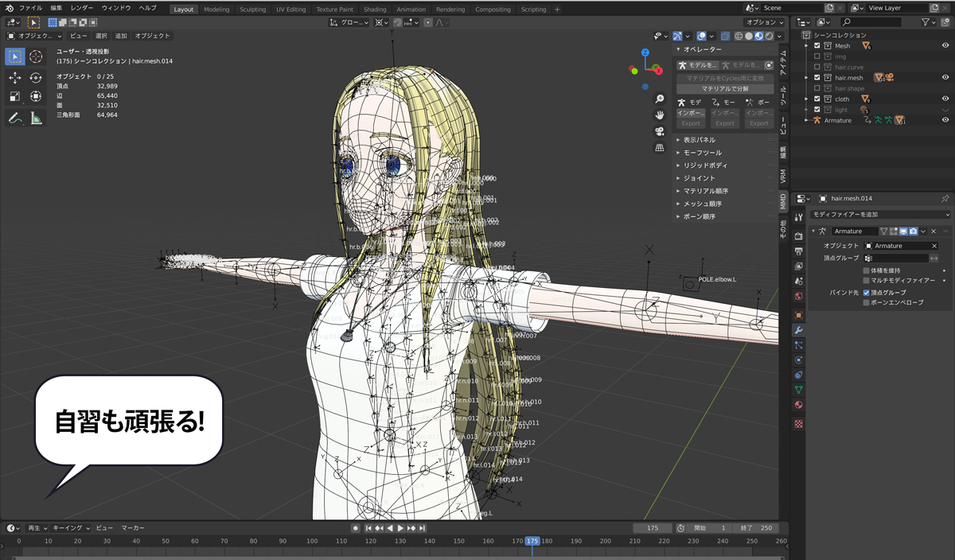Enable the 体積を維持 checkbox
955x560 pixels.
[867, 270]
